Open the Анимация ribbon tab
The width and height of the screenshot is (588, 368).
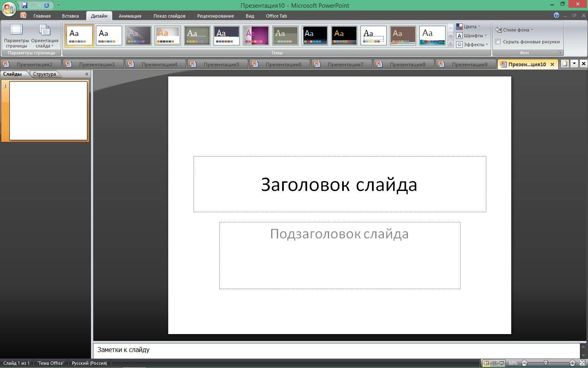tap(130, 16)
